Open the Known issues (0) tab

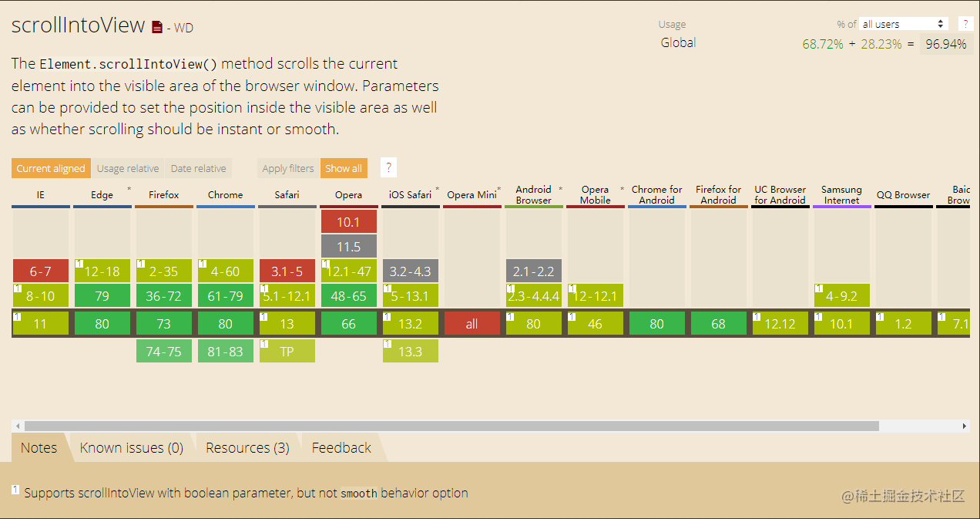pyautogui.click(x=132, y=448)
